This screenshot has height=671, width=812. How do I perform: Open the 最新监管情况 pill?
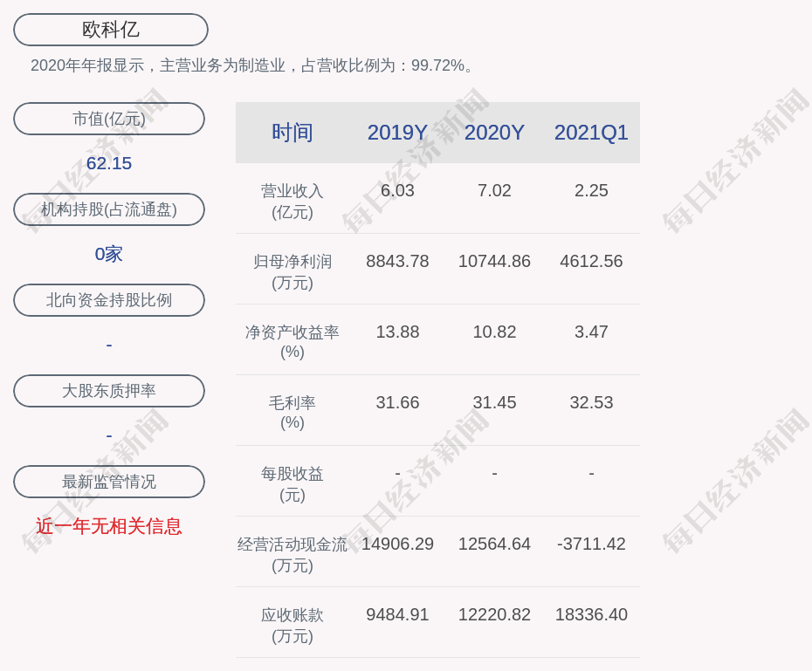click(x=109, y=482)
